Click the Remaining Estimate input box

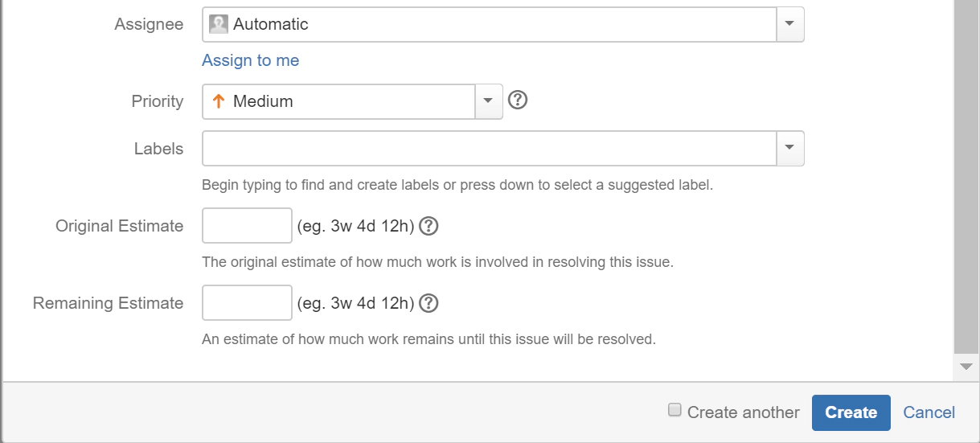coord(247,303)
